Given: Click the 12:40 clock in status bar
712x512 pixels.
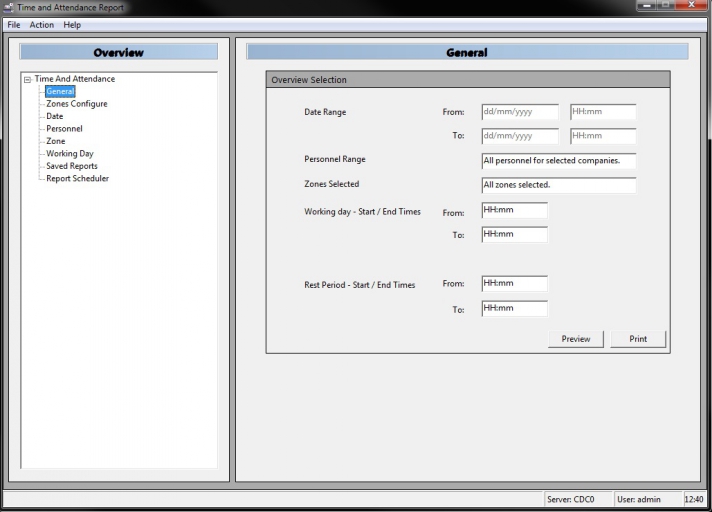Looking at the screenshot, I should point(694,499).
